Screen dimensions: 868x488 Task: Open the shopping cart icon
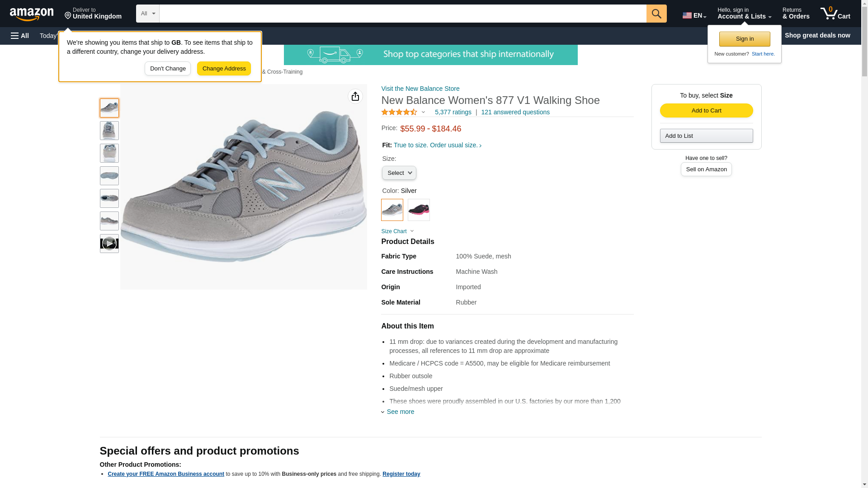(835, 14)
